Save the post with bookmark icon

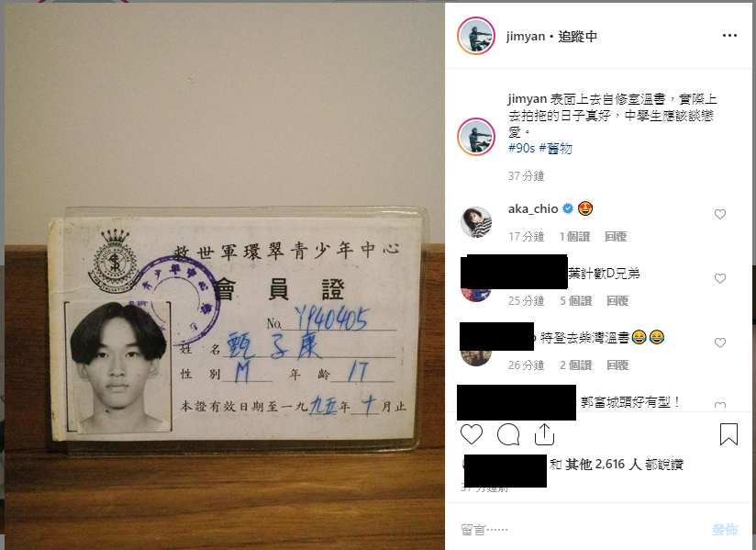(728, 433)
